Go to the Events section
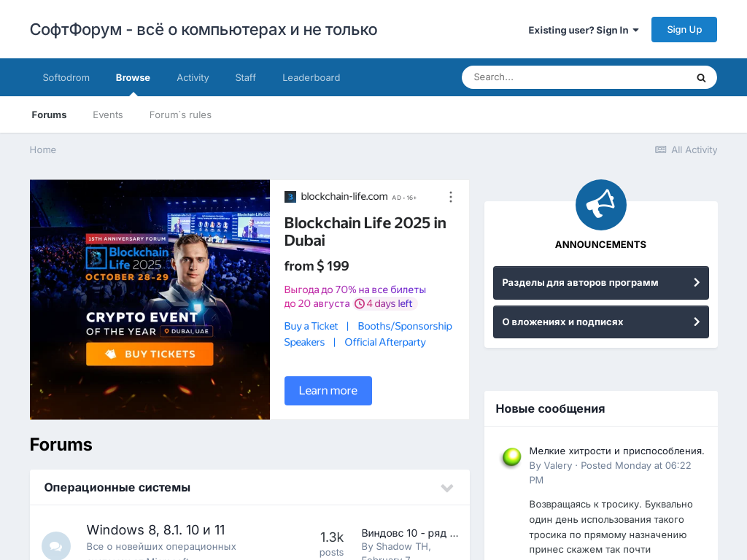 [108, 115]
